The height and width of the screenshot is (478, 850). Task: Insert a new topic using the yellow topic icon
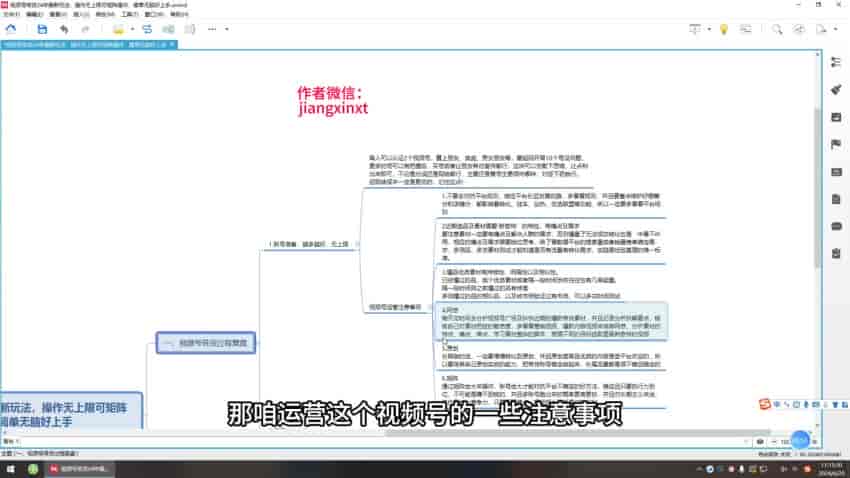click(x=118, y=29)
